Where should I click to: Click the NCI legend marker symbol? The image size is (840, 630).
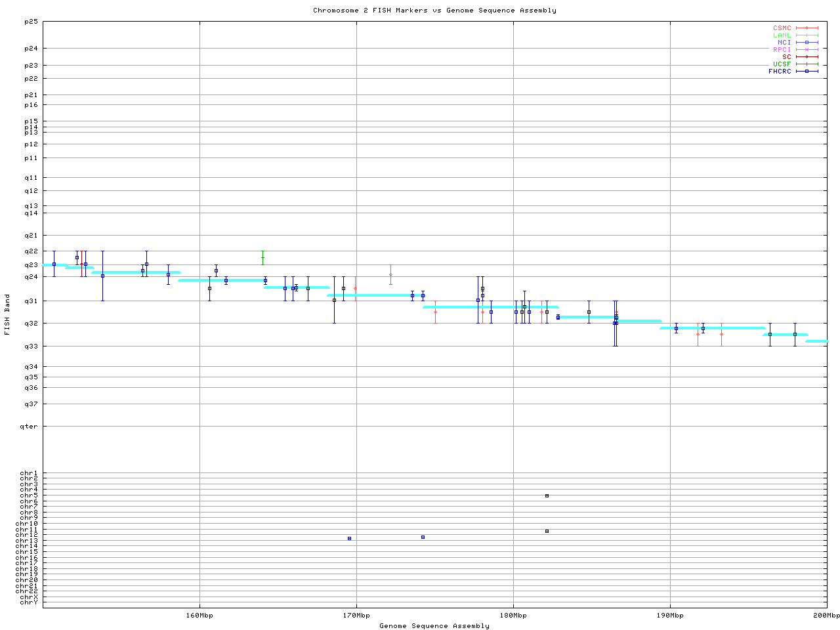(807, 43)
